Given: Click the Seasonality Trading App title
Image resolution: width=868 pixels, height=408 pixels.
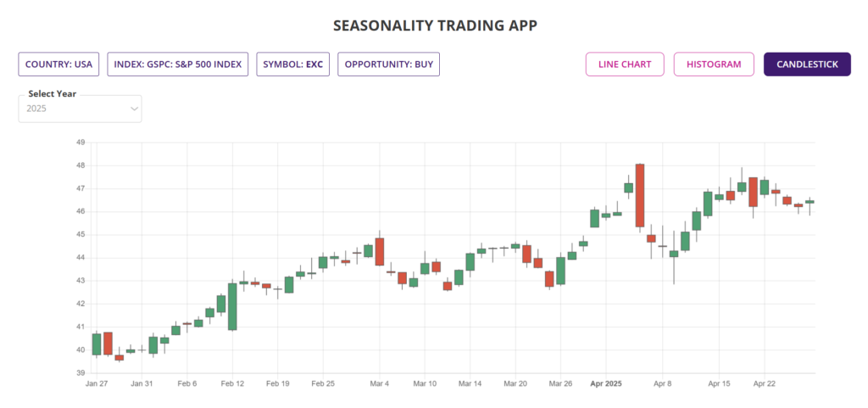Looking at the screenshot, I should [434, 25].
